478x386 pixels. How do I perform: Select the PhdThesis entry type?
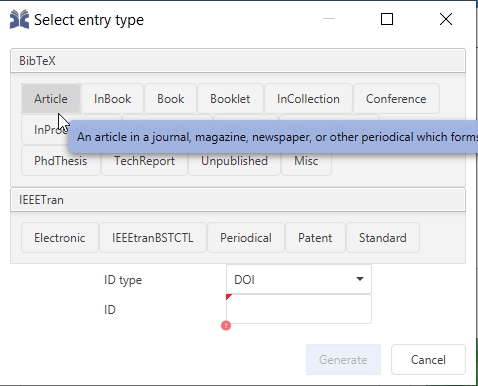[61, 161]
